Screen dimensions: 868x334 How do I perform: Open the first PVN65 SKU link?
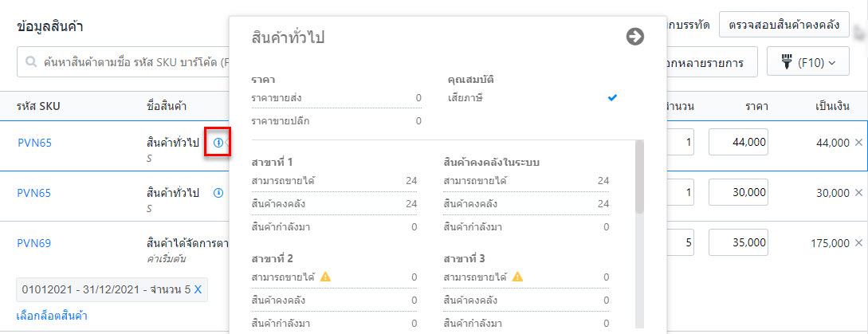(x=34, y=143)
